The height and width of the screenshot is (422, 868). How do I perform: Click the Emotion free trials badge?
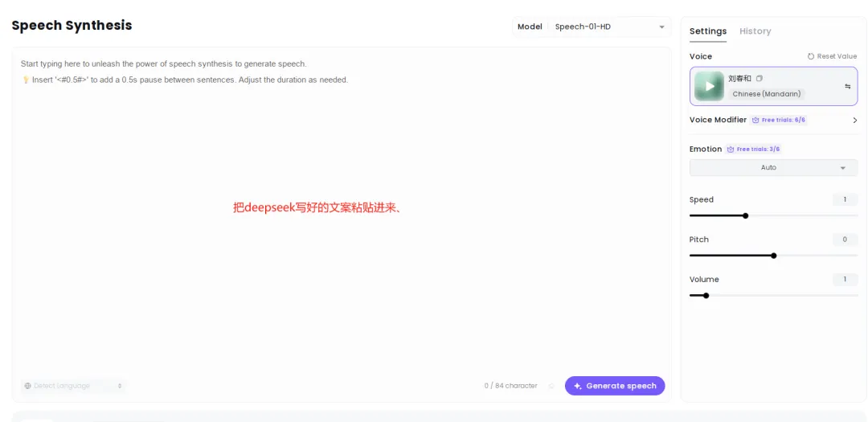tap(753, 150)
